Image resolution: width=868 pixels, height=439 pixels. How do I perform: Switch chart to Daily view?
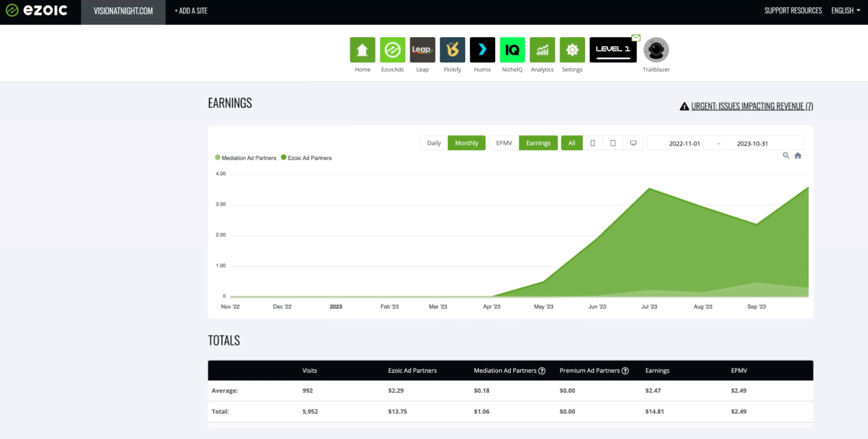pyautogui.click(x=434, y=143)
